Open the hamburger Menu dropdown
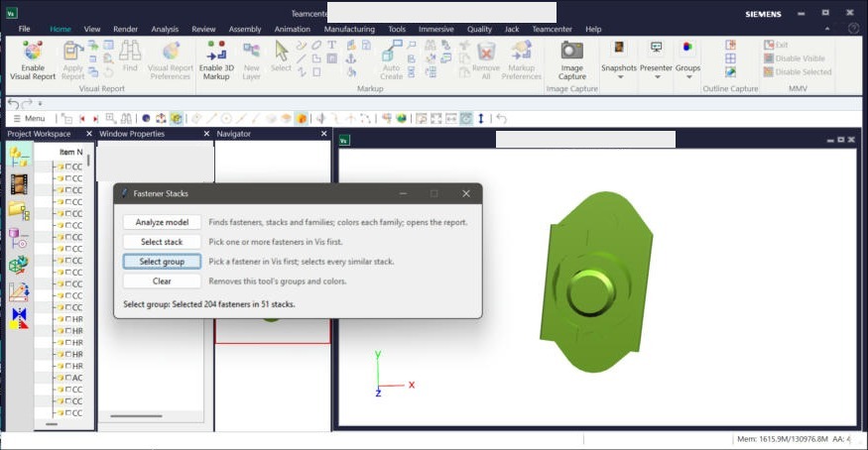 (x=29, y=118)
